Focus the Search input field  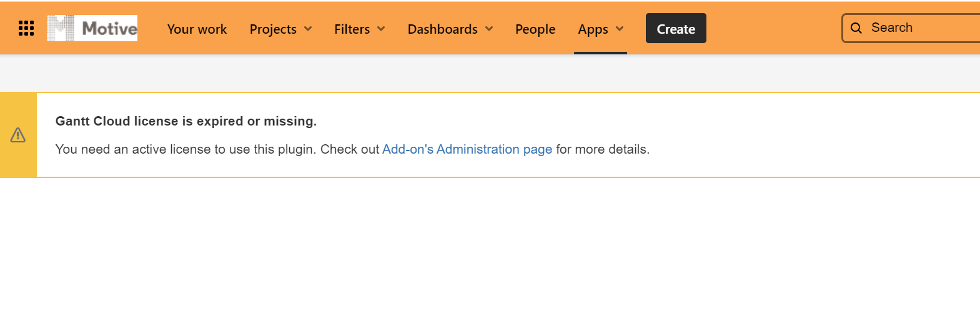pyautogui.click(x=911, y=28)
